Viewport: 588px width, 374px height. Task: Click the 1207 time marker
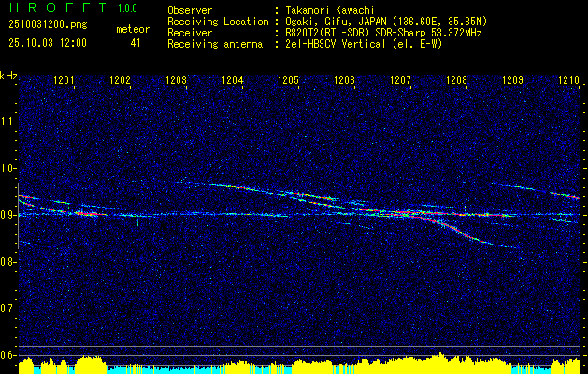[x=400, y=80]
